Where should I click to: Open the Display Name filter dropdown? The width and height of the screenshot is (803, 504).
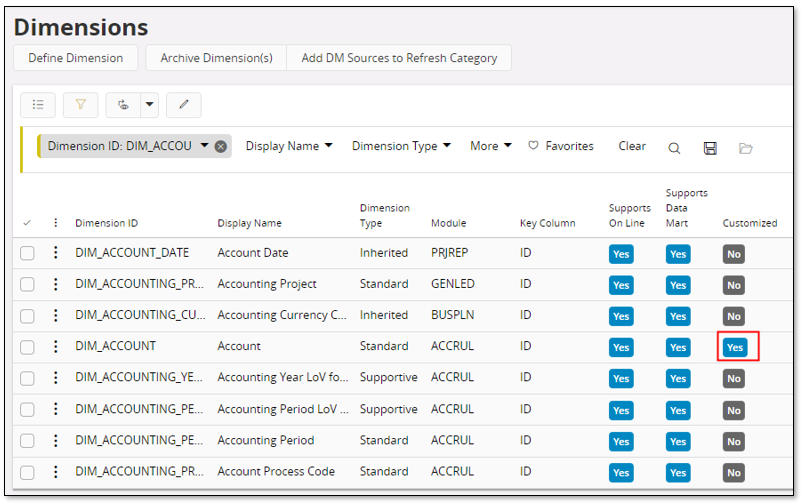point(289,146)
